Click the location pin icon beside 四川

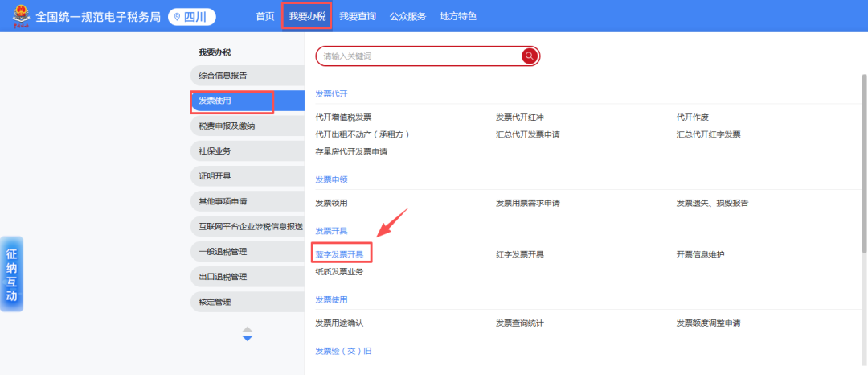click(x=177, y=17)
